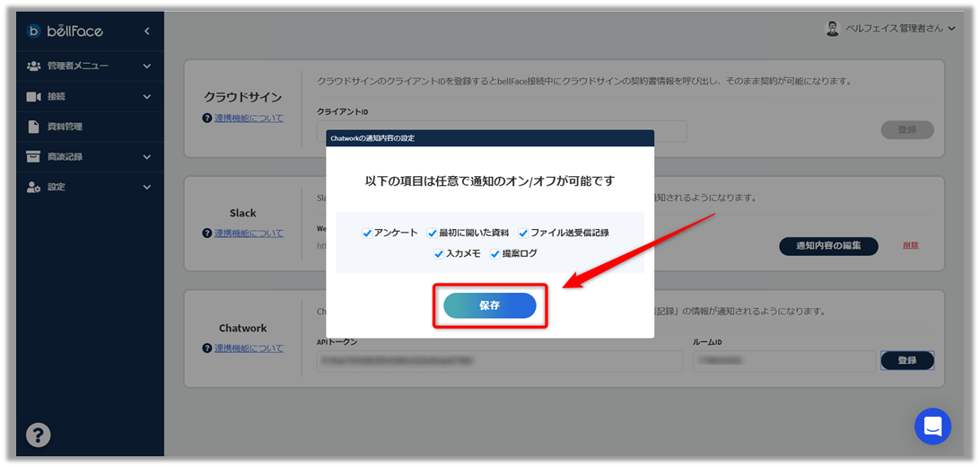Click the Chatwork section title
This screenshot has width=980, height=467.
pos(242,328)
